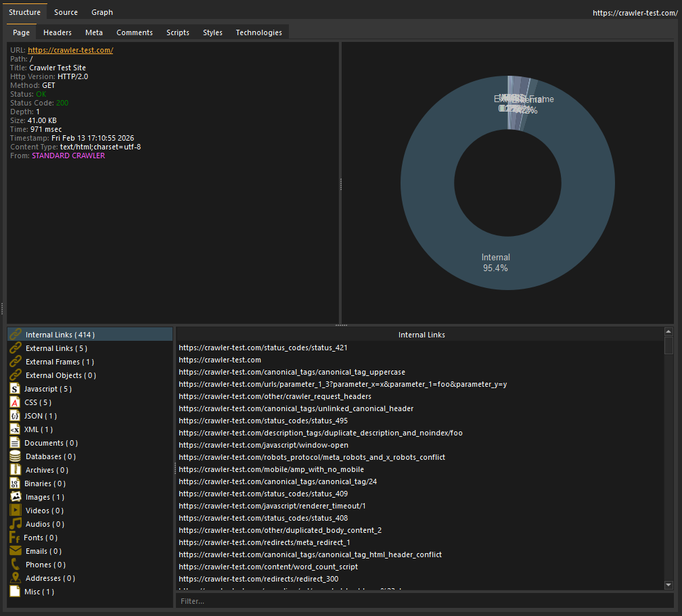This screenshot has width=682, height=616.
Task: Select External Frames (1) list entry
Action: (x=60, y=362)
